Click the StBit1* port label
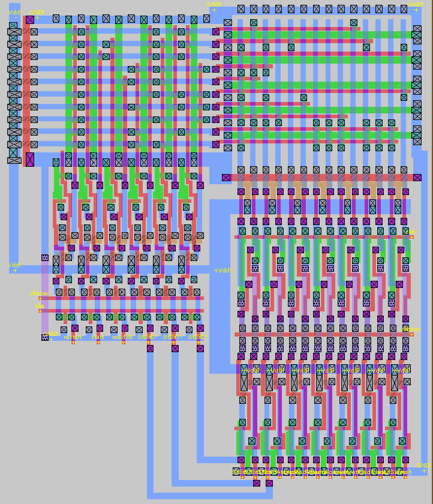 tap(173, 337)
